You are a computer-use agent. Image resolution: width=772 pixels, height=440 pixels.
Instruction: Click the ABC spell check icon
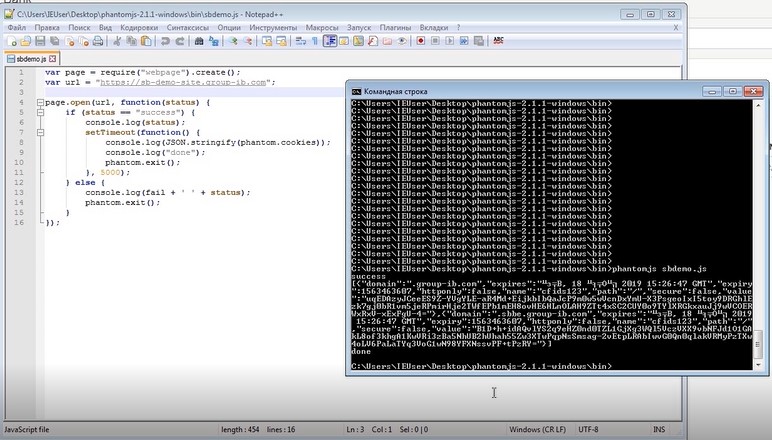tap(498, 41)
